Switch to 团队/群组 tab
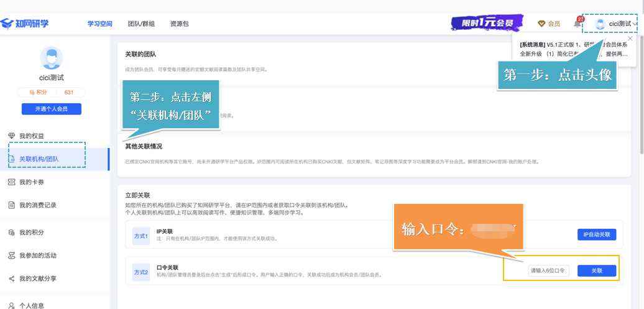 click(141, 24)
